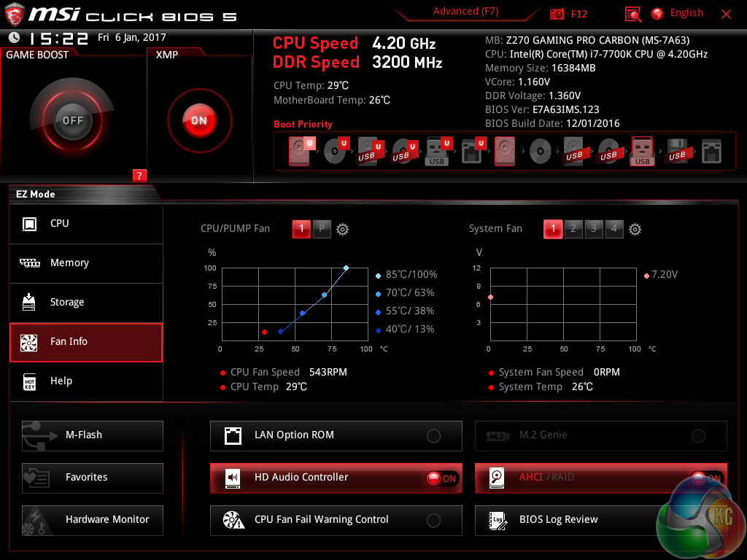This screenshot has height=560, width=747.
Task: Open the Memory section
Action: click(x=86, y=262)
